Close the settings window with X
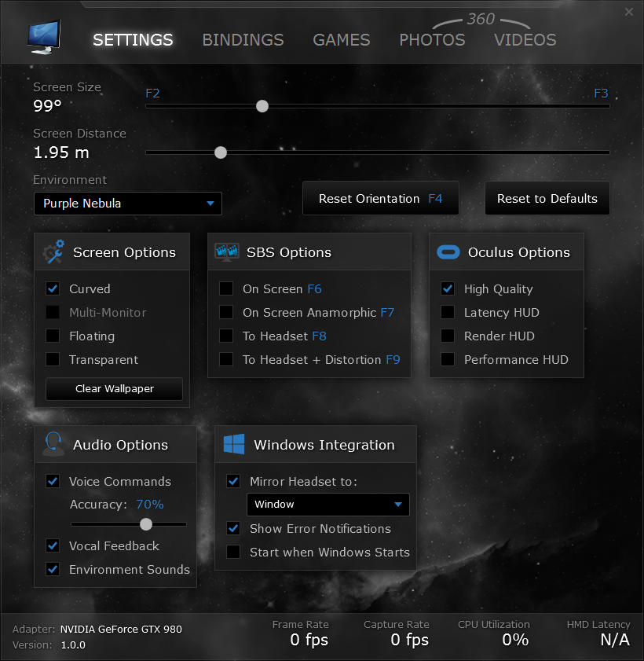The width and height of the screenshot is (644, 661). click(x=629, y=12)
